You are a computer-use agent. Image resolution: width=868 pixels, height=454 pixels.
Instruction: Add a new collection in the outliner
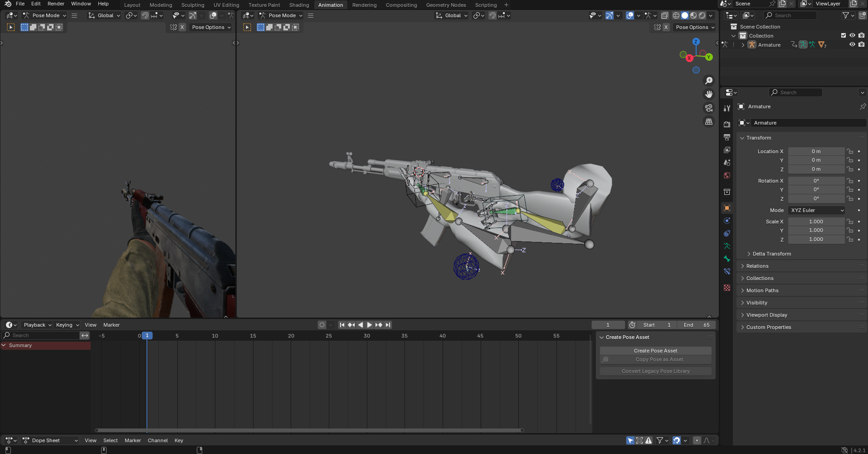click(862, 15)
